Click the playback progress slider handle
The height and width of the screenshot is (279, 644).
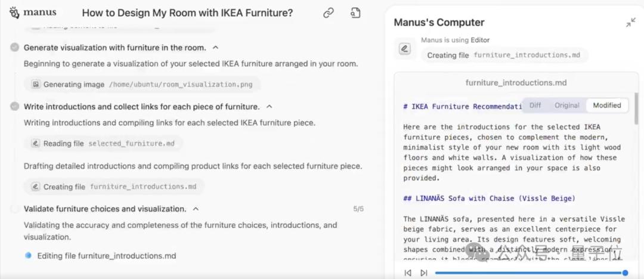625,273
